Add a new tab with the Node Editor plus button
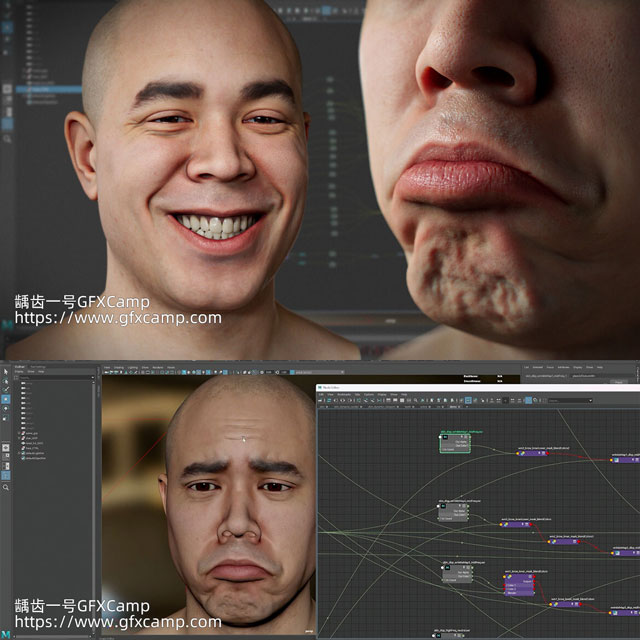640x640 pixels. (x=467, y=407)
